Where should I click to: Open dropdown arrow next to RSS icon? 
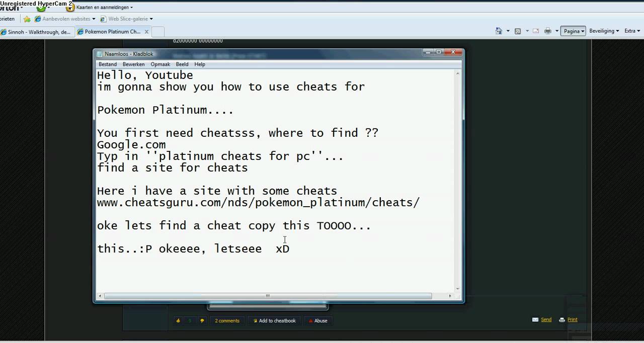(527, 31)
